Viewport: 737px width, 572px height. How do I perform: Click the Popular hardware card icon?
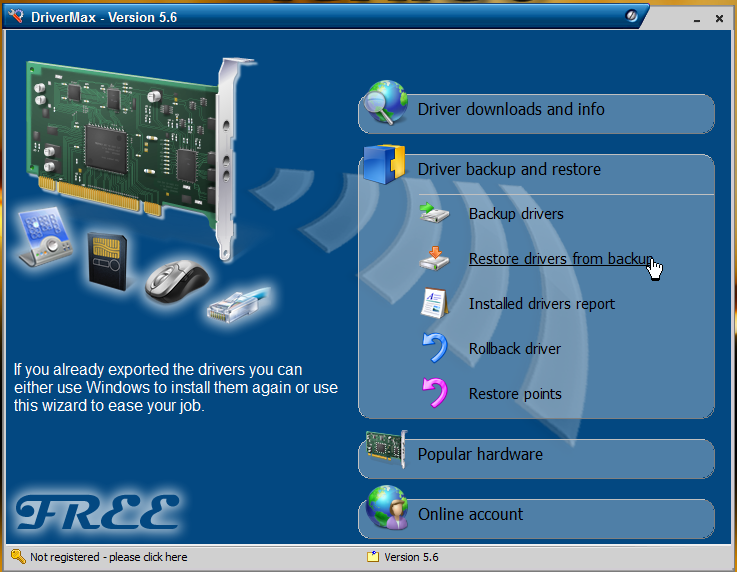click(385, 453)
